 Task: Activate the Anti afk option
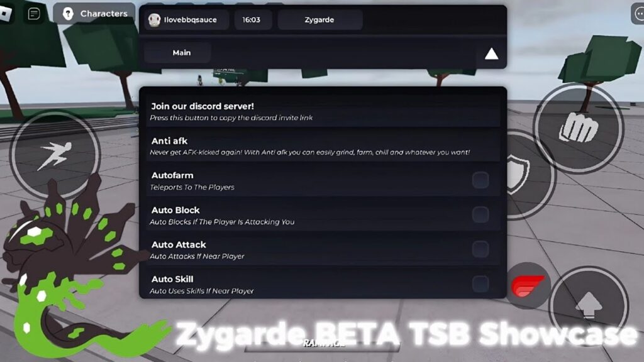pos(323,146)
